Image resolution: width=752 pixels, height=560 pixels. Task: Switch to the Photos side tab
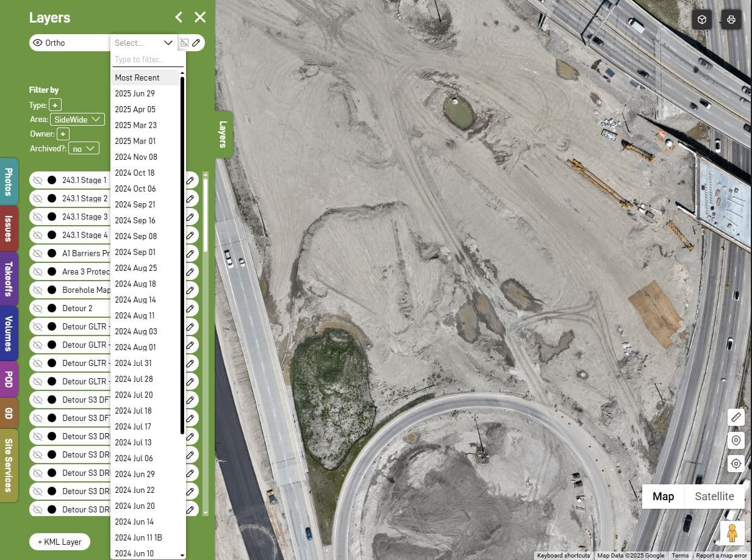(9, 181)
